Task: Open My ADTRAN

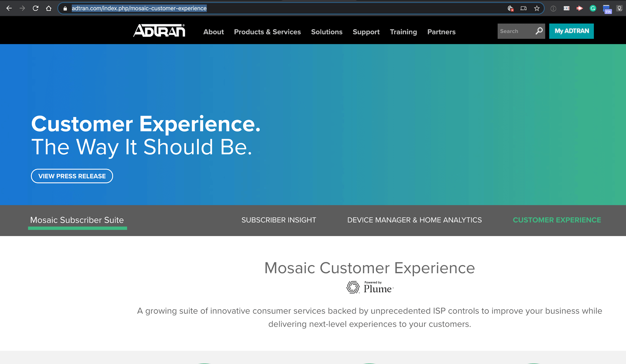Action: point(571,31)
